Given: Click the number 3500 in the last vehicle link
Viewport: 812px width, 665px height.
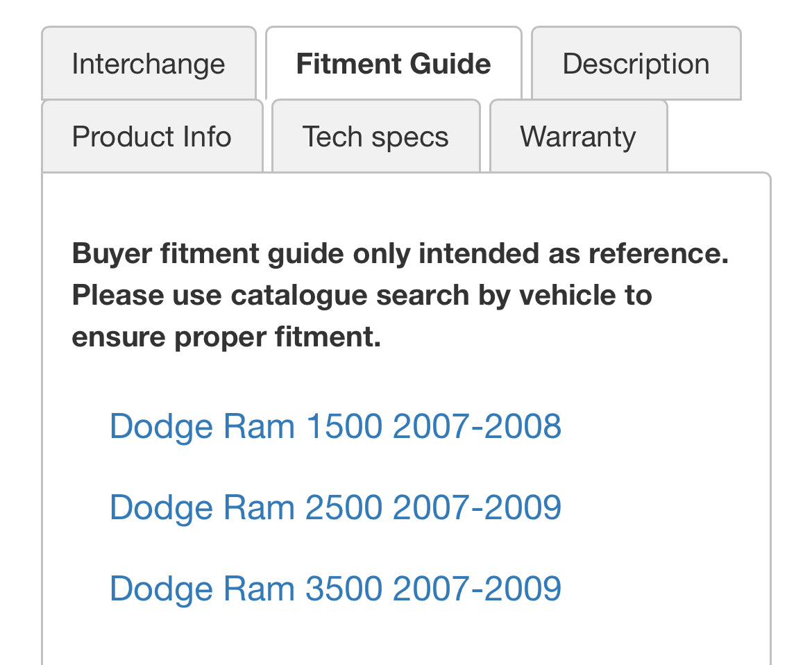Looking at the screenshot, I should click(344, 588).
